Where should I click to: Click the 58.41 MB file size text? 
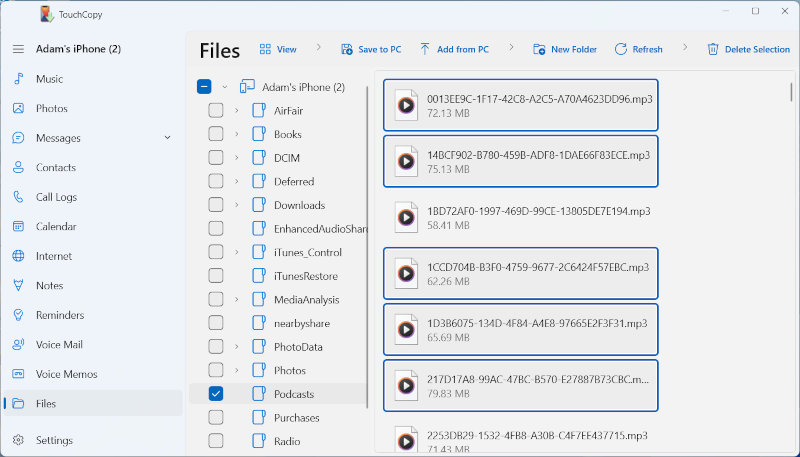pos(448,225)
